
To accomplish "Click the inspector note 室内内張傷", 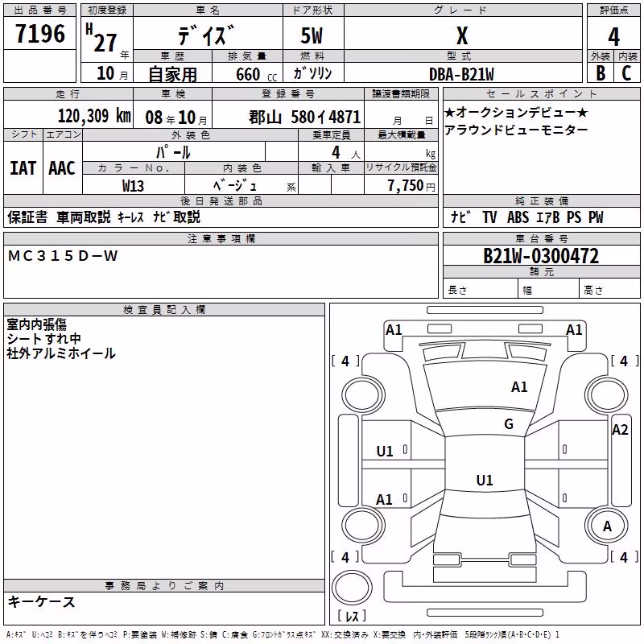I will click(x=36, y=324).
